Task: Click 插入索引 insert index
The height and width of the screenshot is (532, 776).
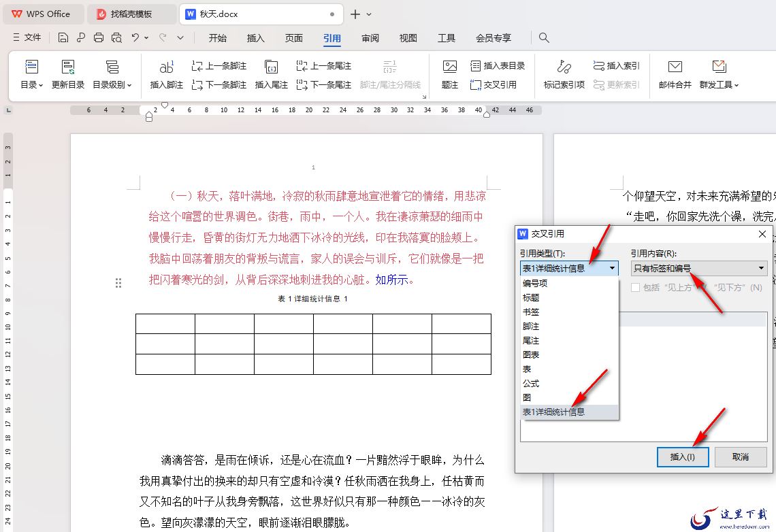Action: pyautogui.click(x=616, y=66)
